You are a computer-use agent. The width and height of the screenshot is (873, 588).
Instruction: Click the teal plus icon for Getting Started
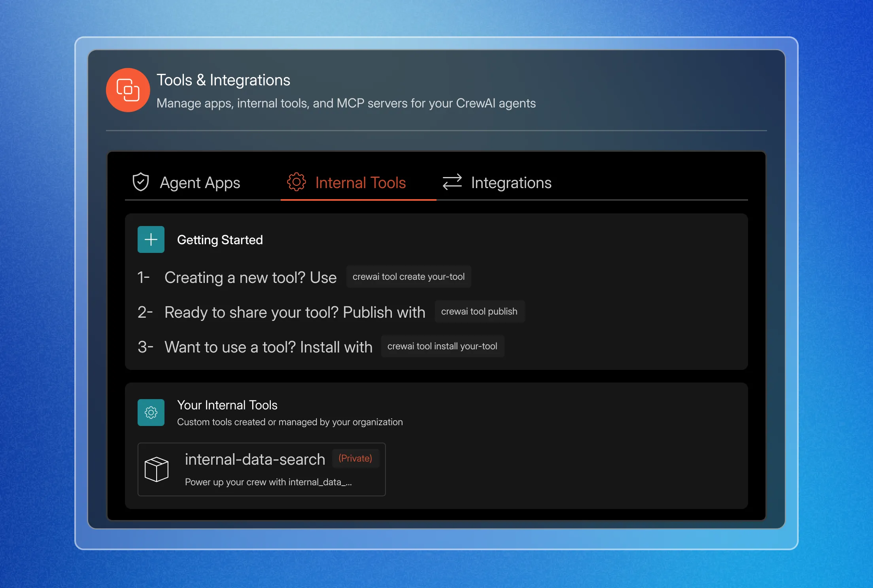pyautogui.click(x=151, y=239)
